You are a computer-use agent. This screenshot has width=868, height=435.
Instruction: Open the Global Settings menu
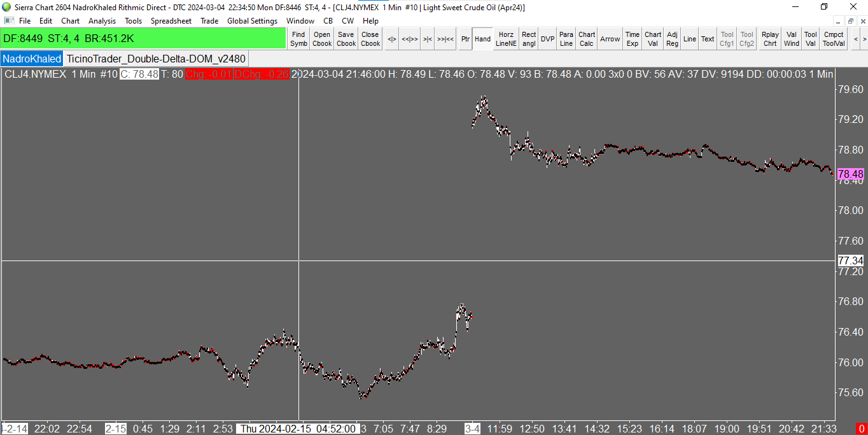coord(253,21)
